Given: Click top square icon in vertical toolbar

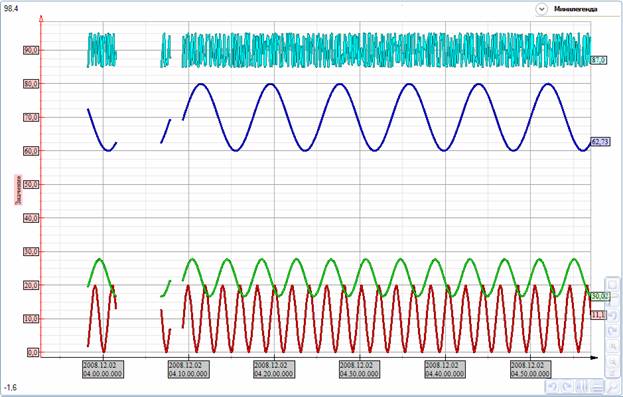Looking at the screenshot, I should 612,285.
